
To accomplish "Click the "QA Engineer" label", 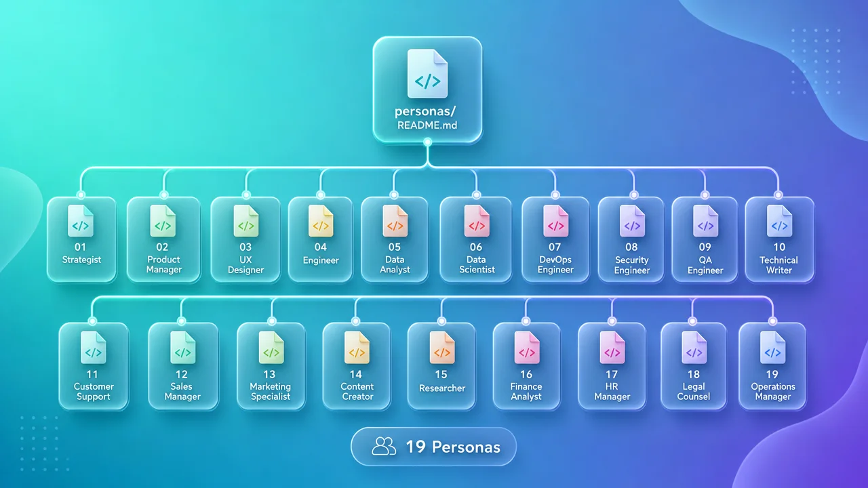I will [x=705, y=264].
